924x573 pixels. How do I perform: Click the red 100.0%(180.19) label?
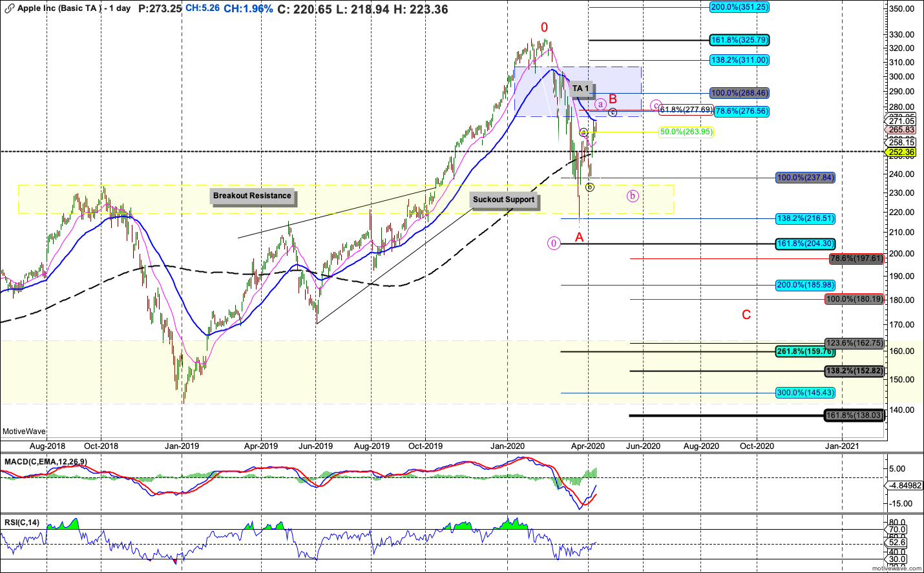[854, 299]
